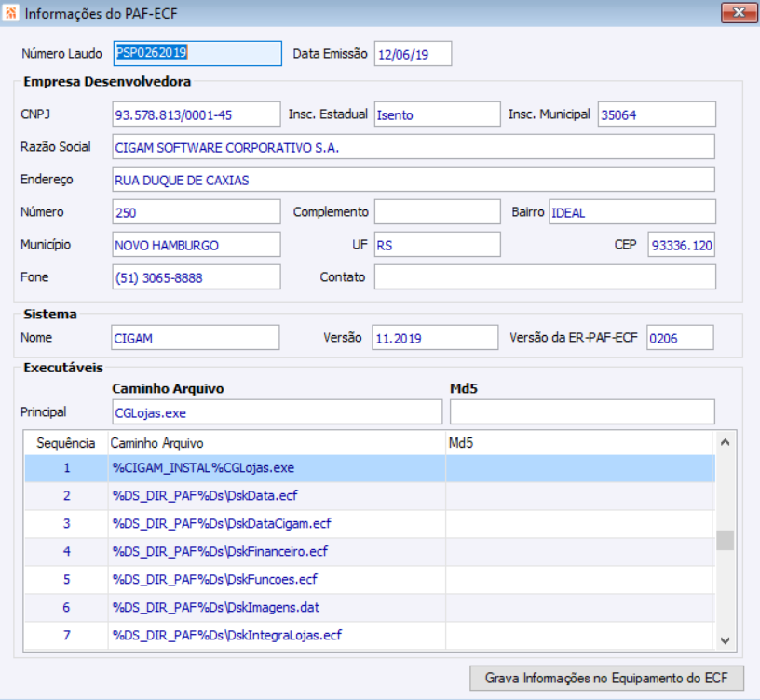Click Grava Informações no Equipamento do ECF

[x=607, y=678]
